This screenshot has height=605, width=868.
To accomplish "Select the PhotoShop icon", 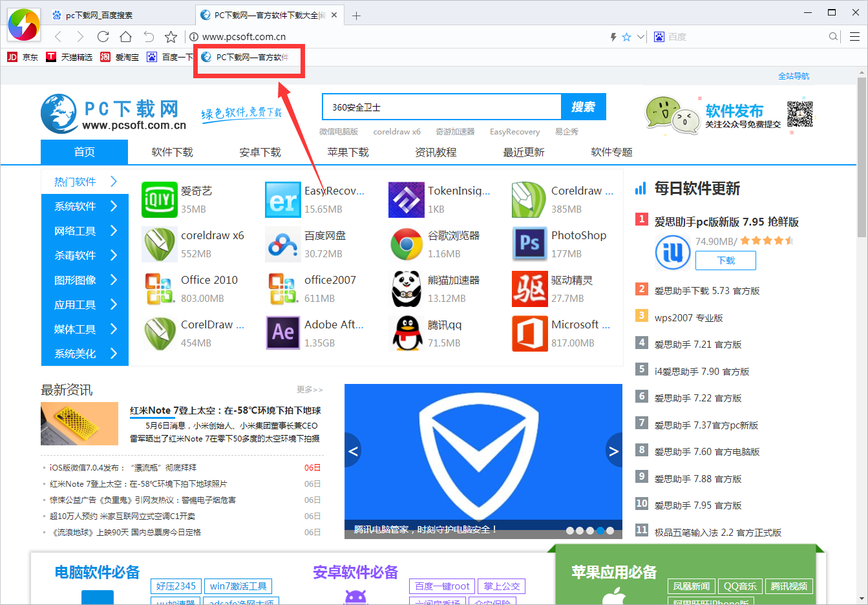I will 529,244.
